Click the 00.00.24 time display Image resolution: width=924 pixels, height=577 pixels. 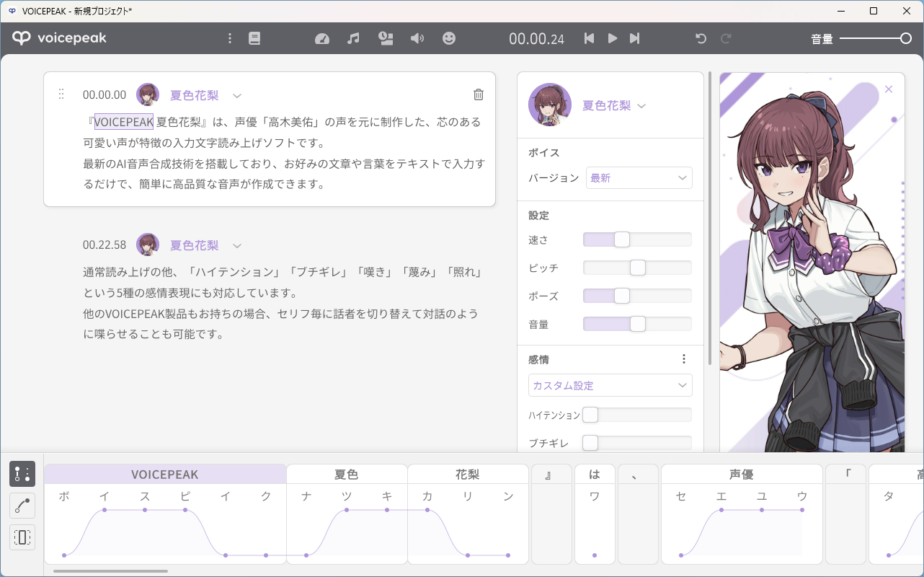pos(536,39)
